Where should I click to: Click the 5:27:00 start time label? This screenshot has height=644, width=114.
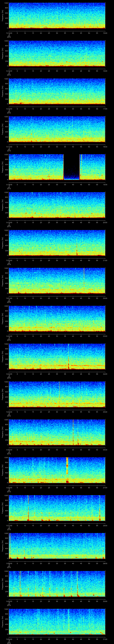(9, 525)
